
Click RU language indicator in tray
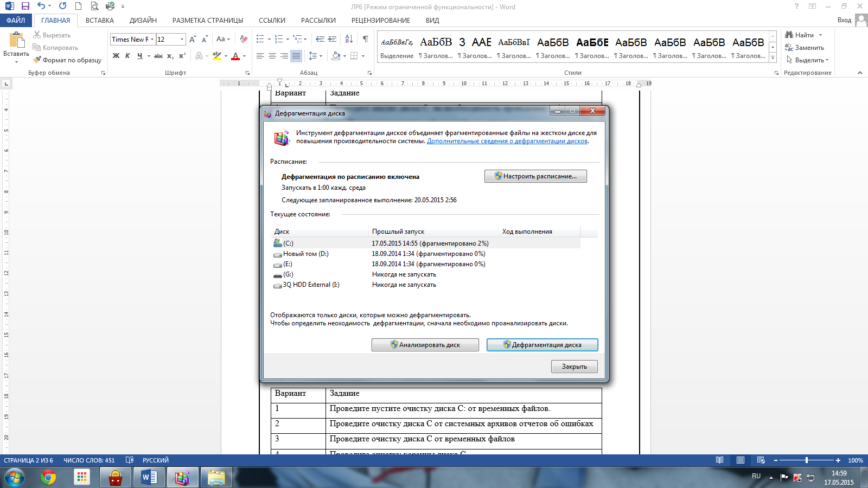coord(756,476)
